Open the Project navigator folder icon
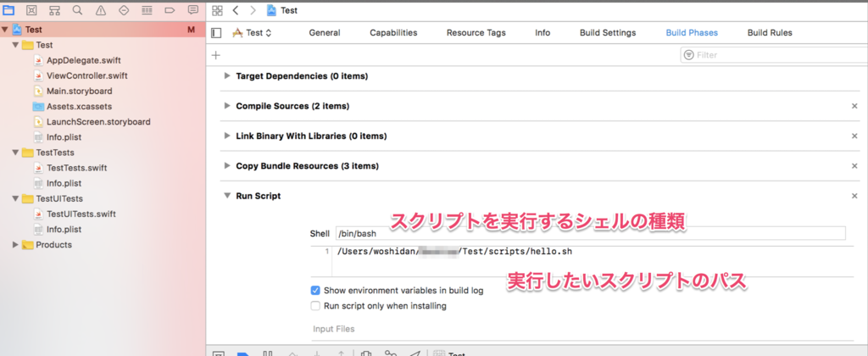The width and height of the screenshot is (868, 356). pyautogui.click(x=8, y=10)
